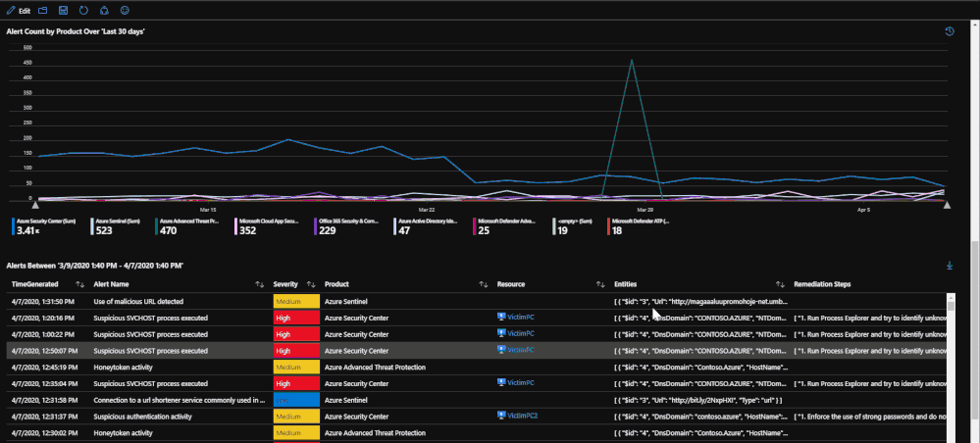This screenshot has height=443, width=980.
Task: Click the Resource column header
Action: coord(511,284)
